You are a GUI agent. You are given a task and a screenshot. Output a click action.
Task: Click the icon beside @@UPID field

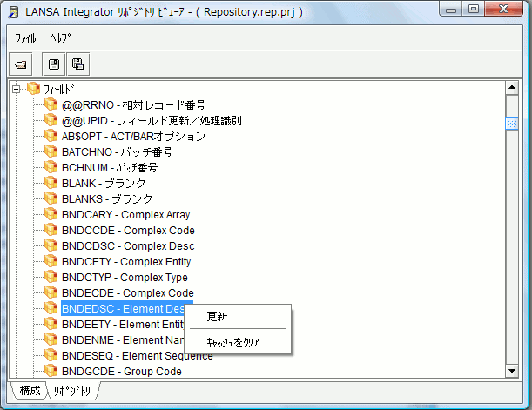51,120
